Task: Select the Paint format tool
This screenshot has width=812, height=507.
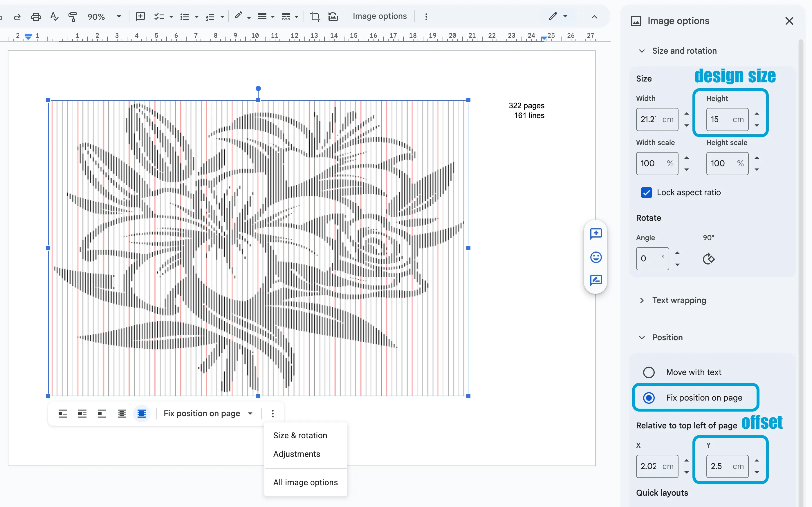Action: pos(73,17)
